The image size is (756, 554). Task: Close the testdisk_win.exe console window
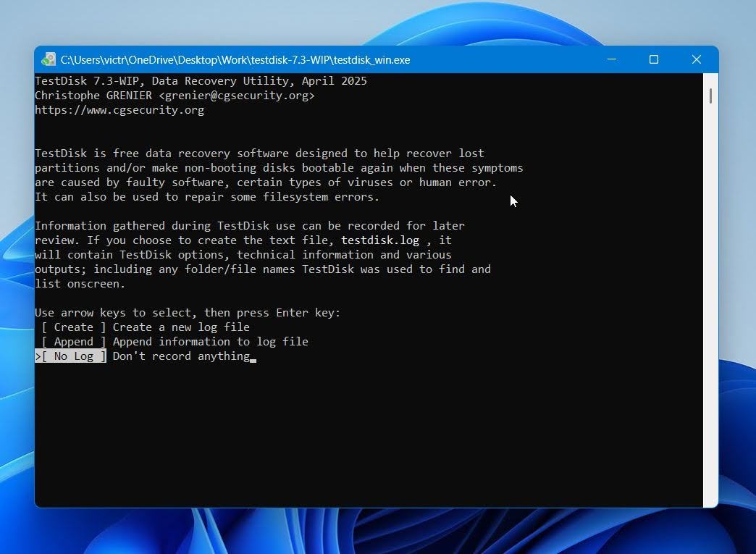pyautogui.click(x=696, y=59)
